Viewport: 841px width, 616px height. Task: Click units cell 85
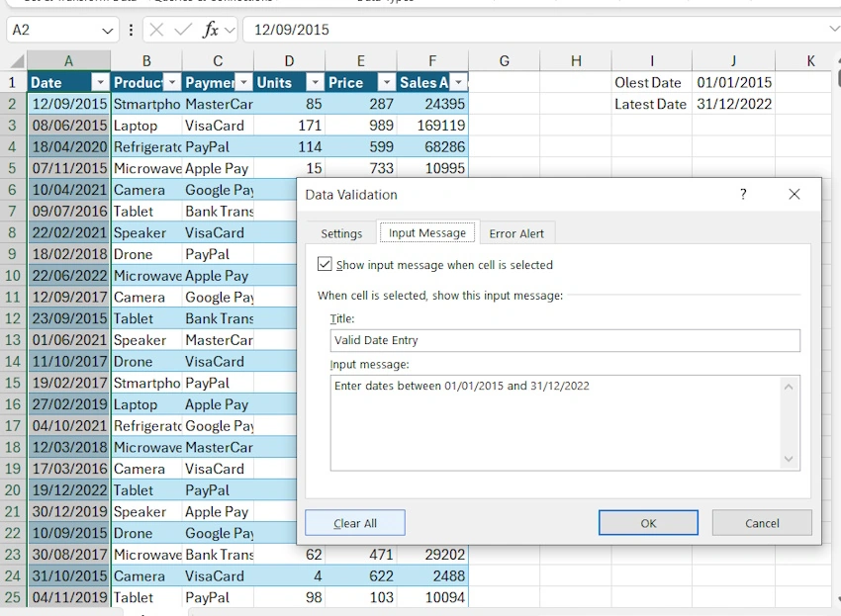pyautogui.click(x=289, y=104)
